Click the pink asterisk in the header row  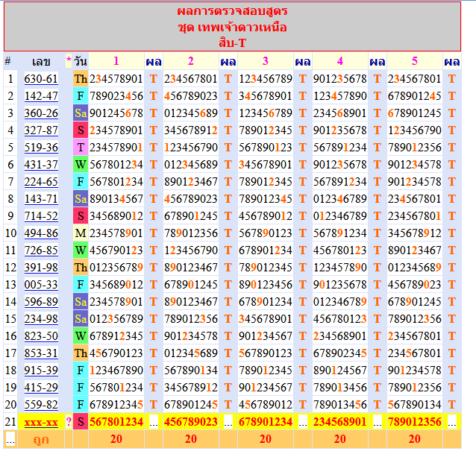point(69,61)
